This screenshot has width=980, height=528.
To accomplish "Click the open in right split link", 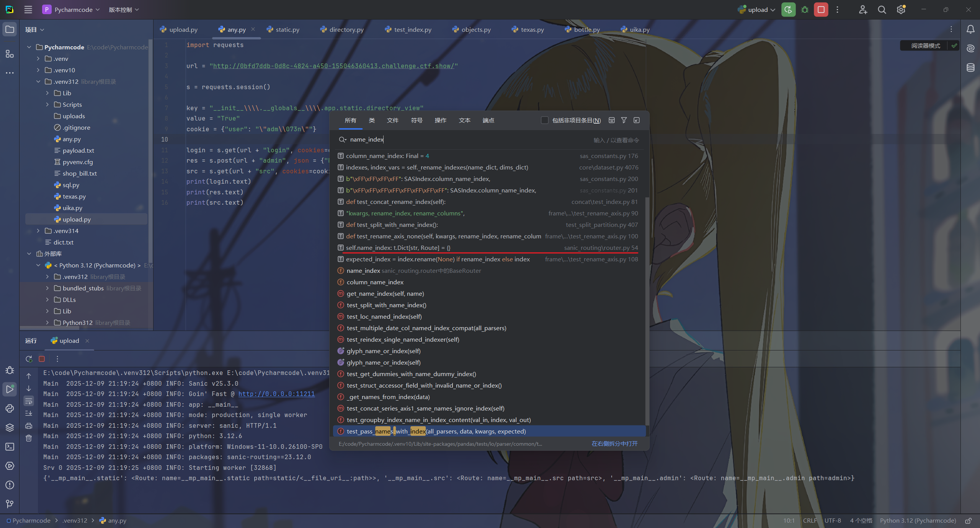I will [x=614, y=443].
